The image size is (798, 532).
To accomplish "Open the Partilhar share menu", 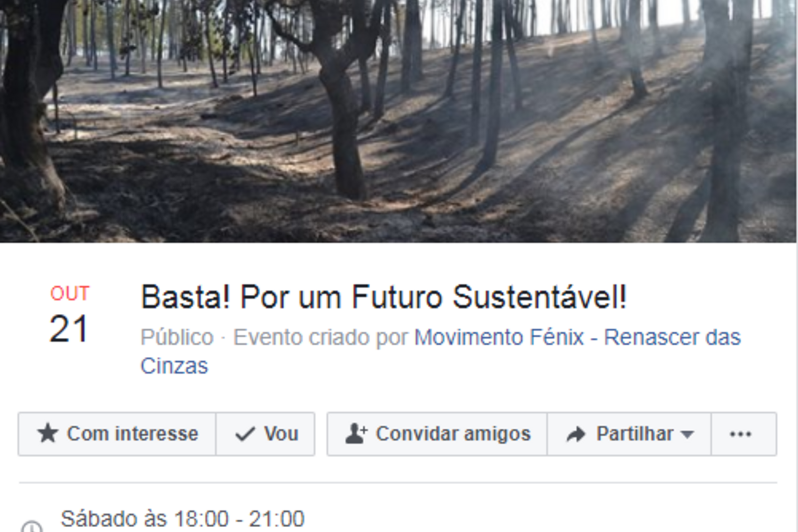I will (629, 434).
